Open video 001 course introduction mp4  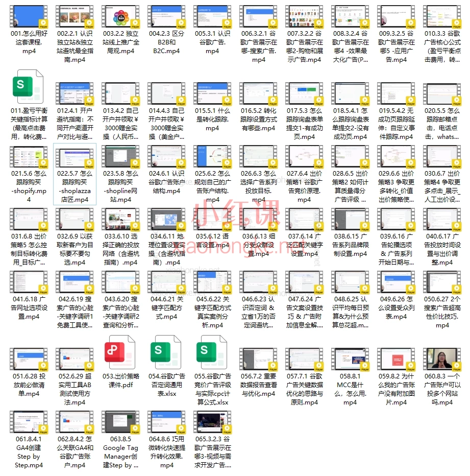coord(29,19)
